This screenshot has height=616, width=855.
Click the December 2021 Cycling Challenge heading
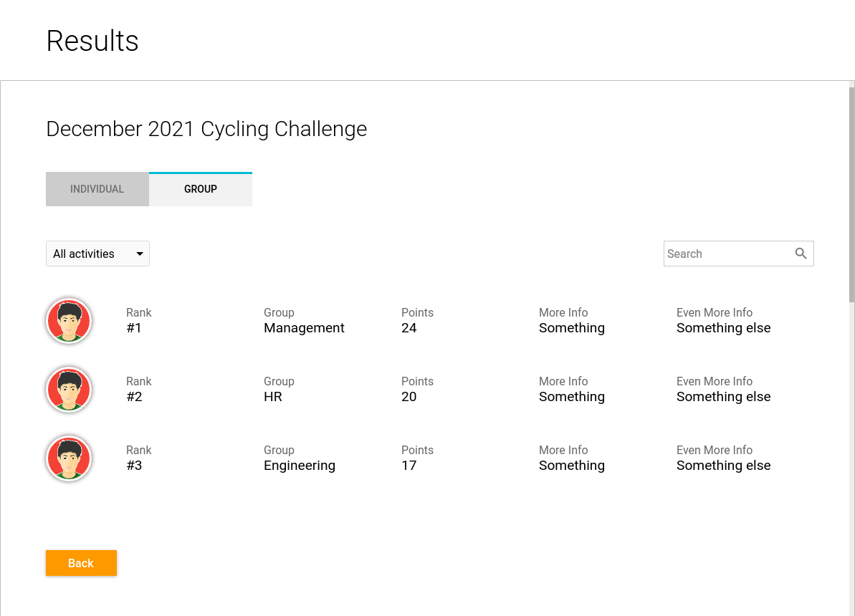tap(206, 129)
